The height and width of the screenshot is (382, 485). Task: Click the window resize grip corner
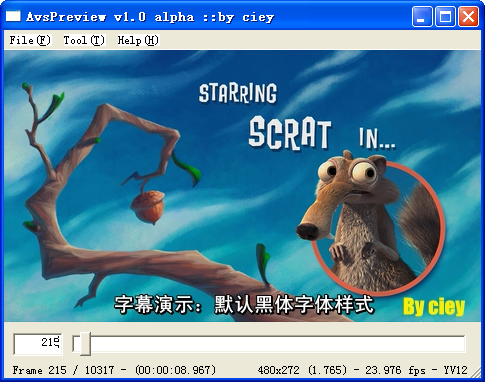[x=475, y=373]
